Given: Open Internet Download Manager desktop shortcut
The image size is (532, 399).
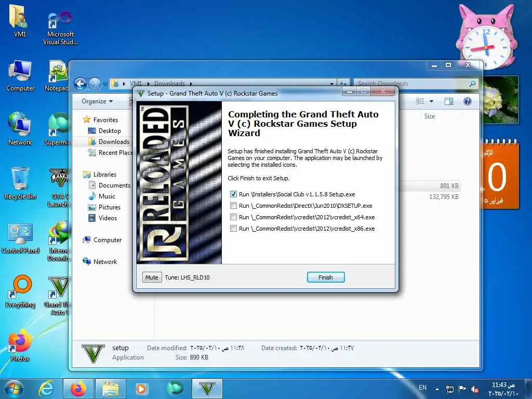Looking at the screenshot, I should click(58, 242).
